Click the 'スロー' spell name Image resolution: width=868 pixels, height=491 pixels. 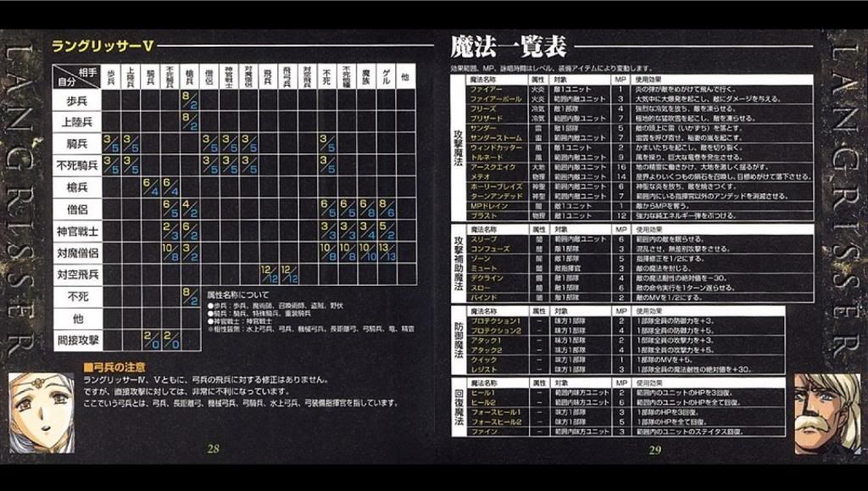480,287
